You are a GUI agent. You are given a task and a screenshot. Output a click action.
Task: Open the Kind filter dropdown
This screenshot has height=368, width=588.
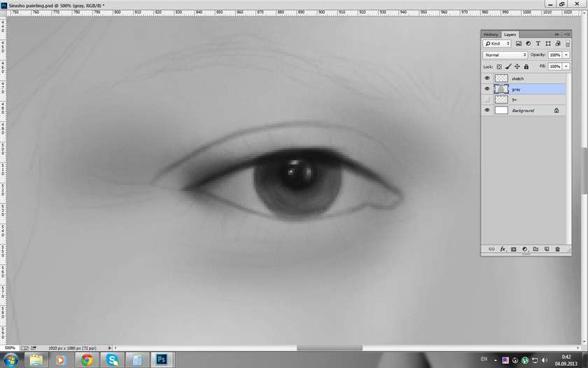[x=498, y=44]
